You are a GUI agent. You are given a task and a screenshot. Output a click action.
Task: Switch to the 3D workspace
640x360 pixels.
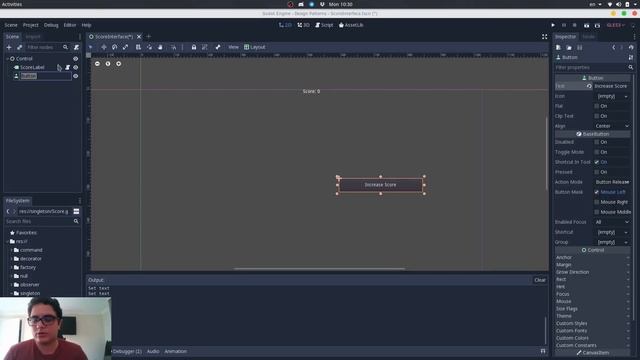[x=303, y=25]
